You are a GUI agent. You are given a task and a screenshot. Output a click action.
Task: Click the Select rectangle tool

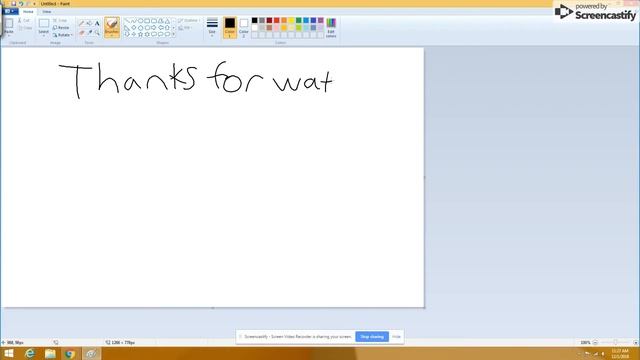coord(44,24)
